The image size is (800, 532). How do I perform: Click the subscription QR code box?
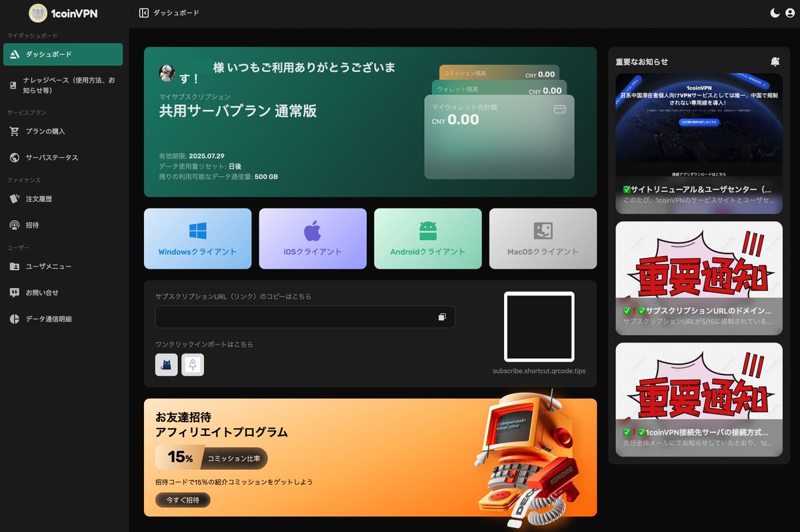pos(539,327)
